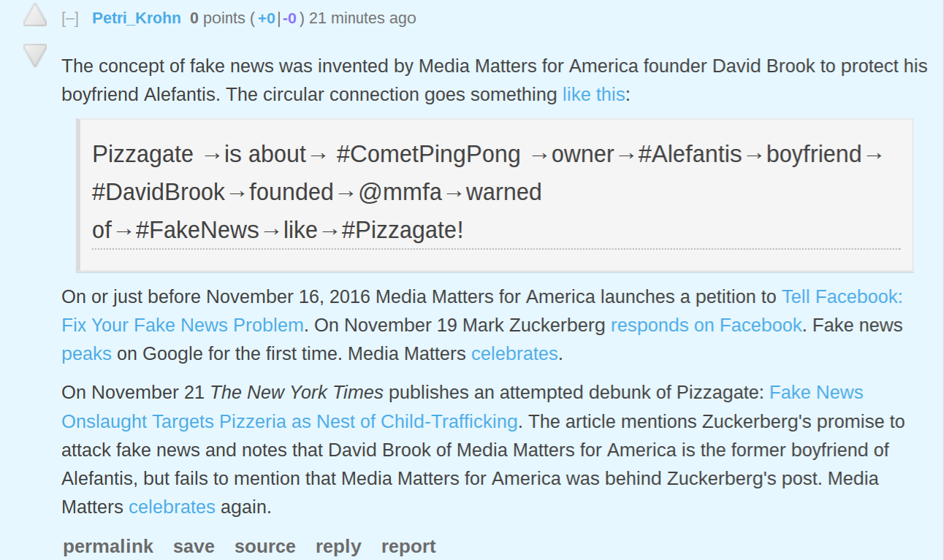This screenshot has height=560, width=944.
Task: Click the -0 downvote count
Action: tap(289, 18)
